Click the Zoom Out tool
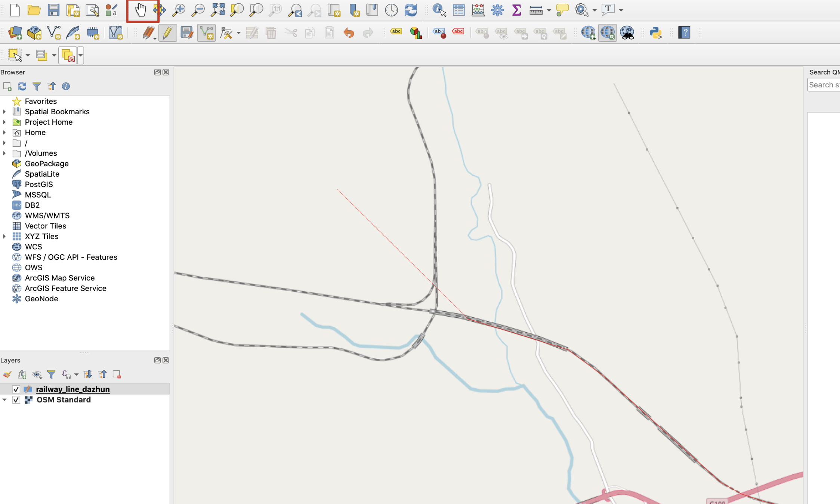The image size is (840, 504). [x=198, y=10]
